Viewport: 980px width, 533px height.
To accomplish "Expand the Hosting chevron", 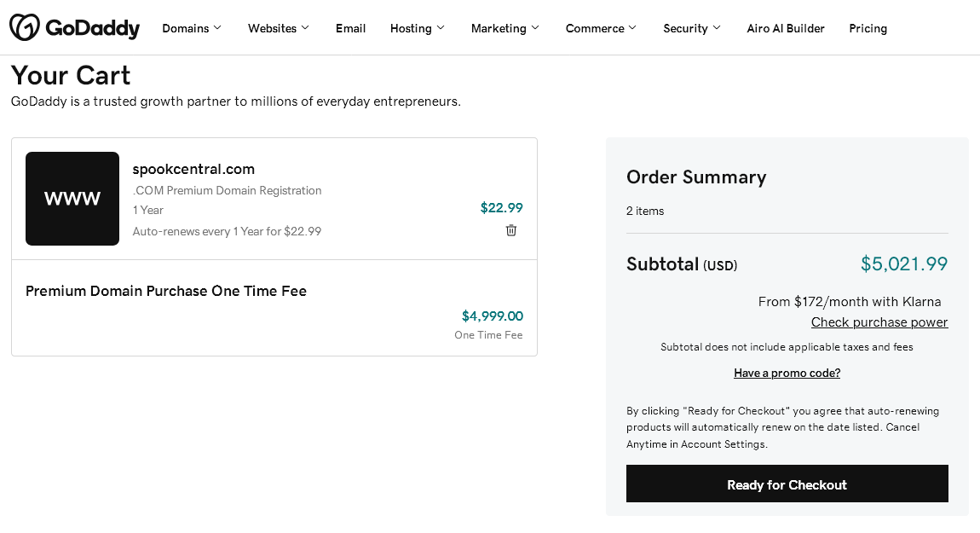I will (x=441, y=27).
